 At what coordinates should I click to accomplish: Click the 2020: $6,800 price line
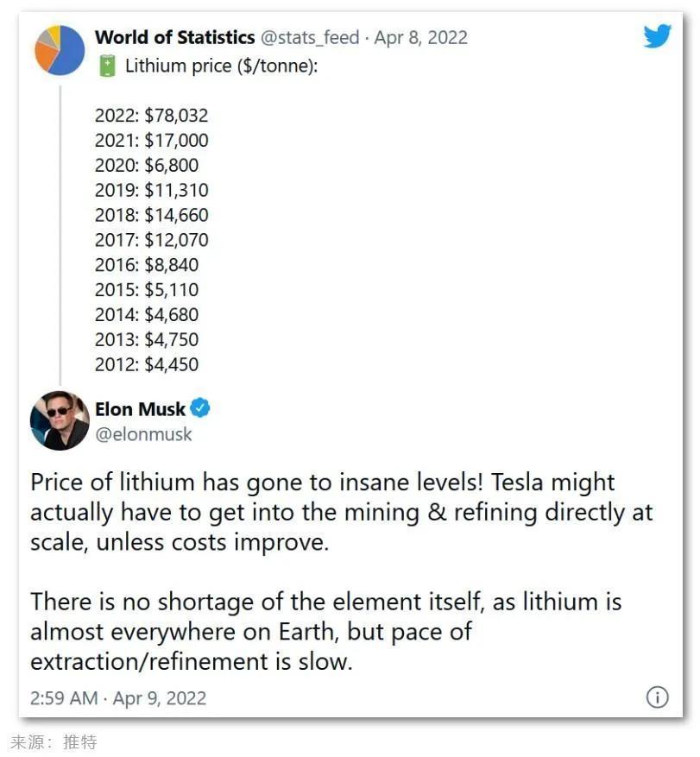(147, 165)
